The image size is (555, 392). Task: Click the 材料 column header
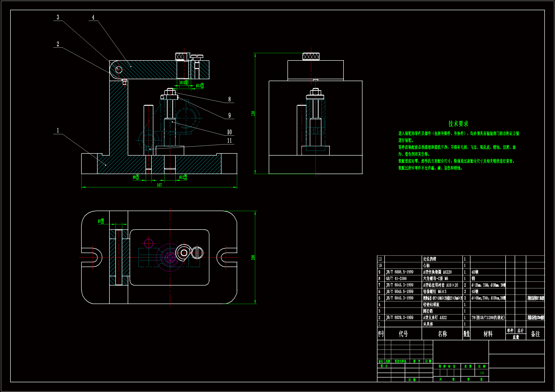tap(488, 334)
